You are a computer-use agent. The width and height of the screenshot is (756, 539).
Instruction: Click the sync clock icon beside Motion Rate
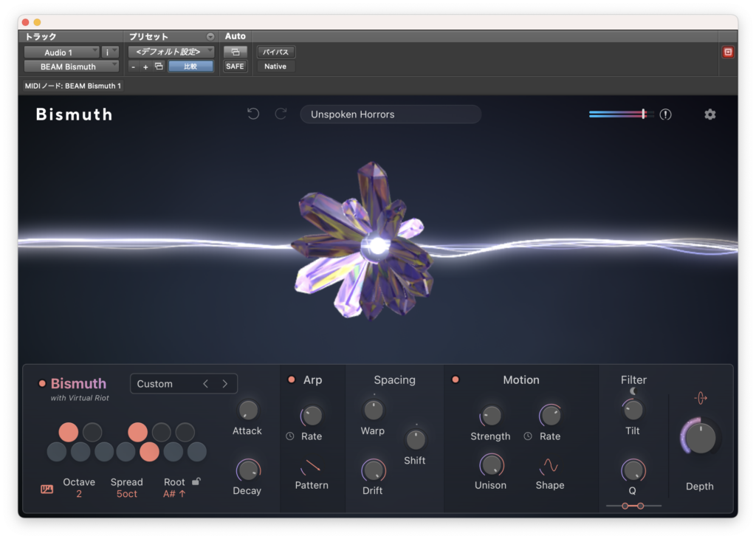(528, 436)
